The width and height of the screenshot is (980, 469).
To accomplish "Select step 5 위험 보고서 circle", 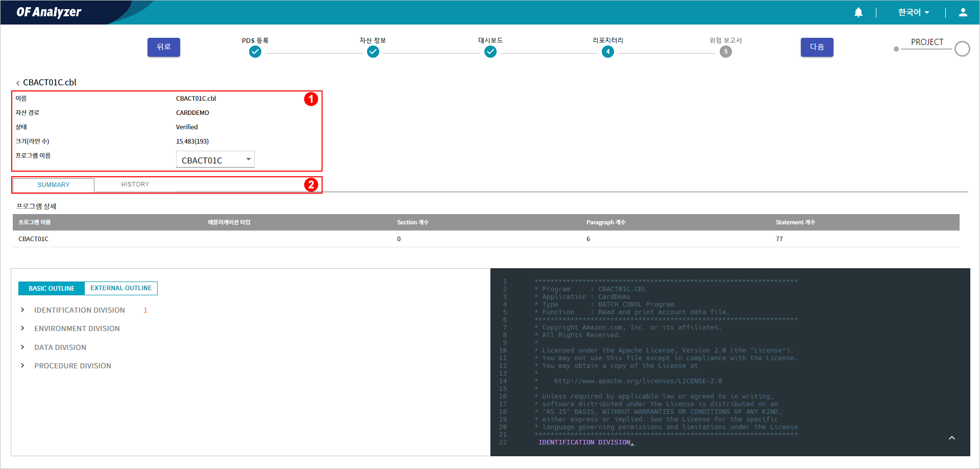I will [x=726, y=52].
